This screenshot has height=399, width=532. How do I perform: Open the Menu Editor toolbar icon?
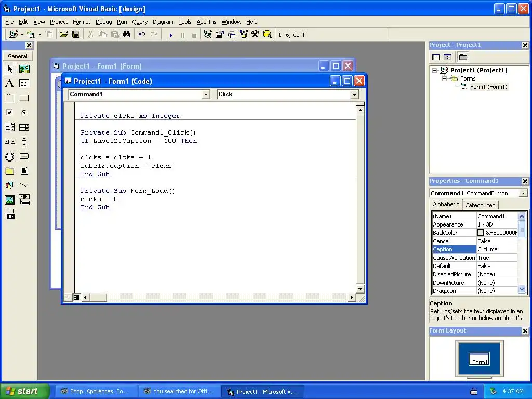click(49, 34)
